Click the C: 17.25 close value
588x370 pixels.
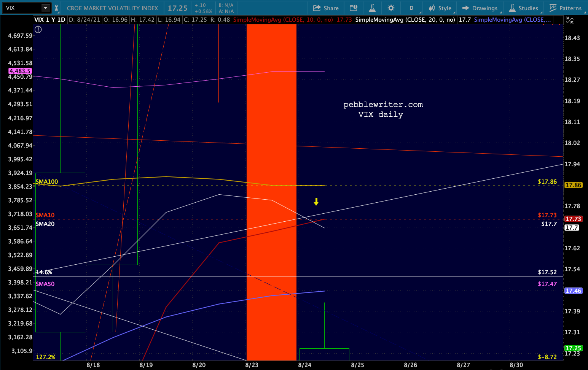(x=195, y=19)
